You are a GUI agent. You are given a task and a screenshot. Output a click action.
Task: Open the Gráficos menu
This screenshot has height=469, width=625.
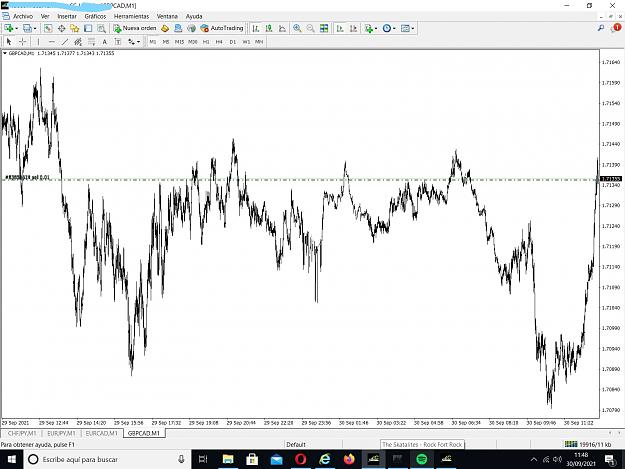(95, 16)
